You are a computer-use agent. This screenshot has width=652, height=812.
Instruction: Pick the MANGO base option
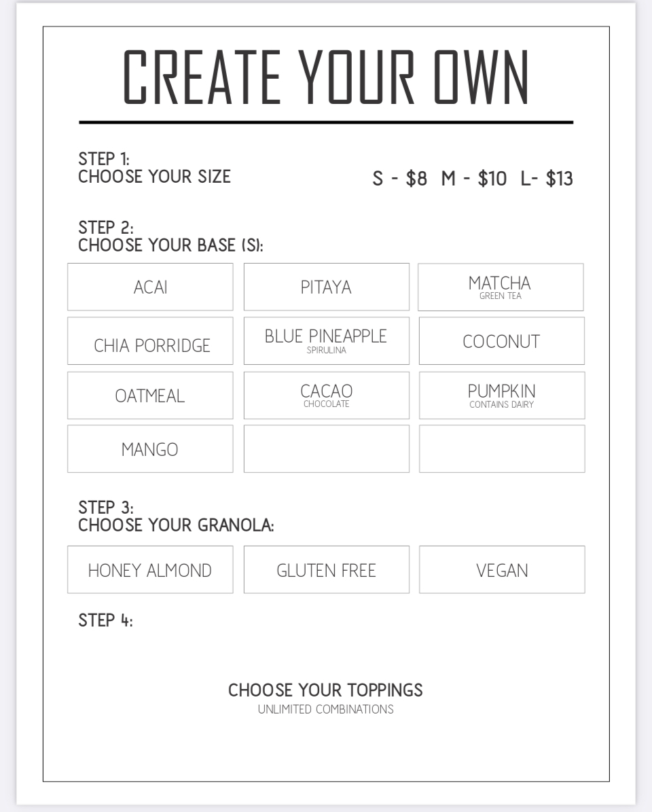[x=150, y=449]
